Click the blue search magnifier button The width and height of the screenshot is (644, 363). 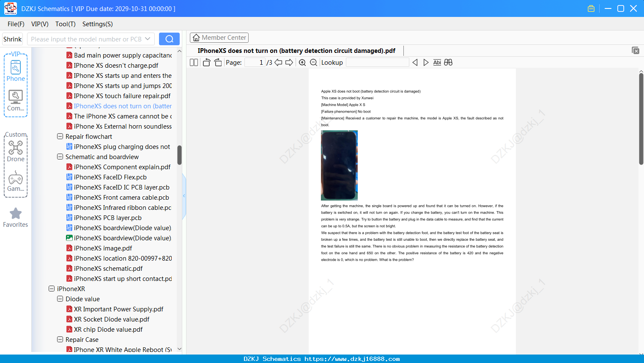pyautogui.click(x=169, y=39)
